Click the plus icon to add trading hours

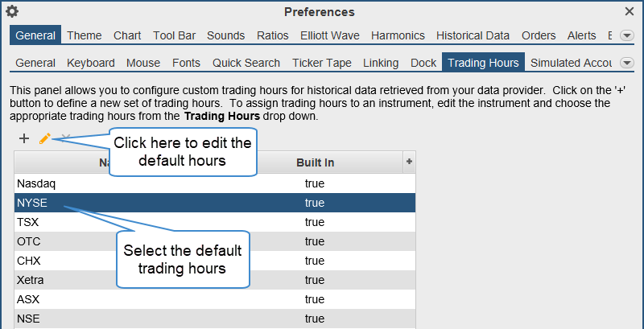pyautogui.click(x=24, y=138)
